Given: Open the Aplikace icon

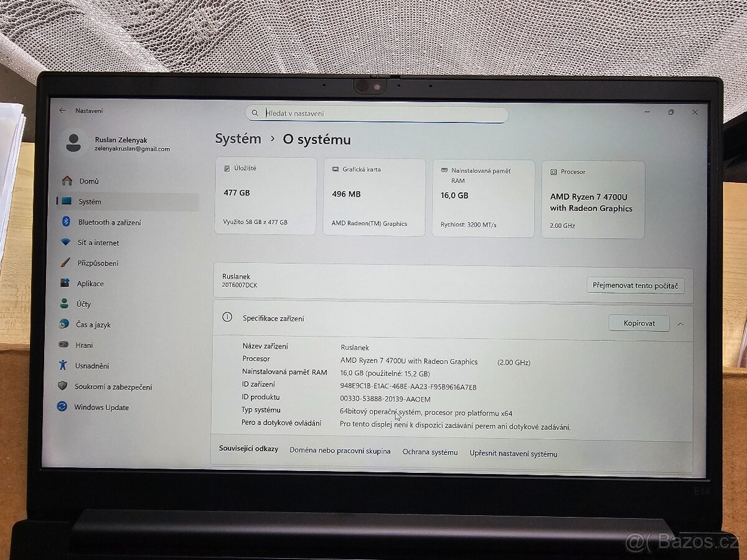Looking at the screenshot, I should pyautogui.click(x=65, y=283).
